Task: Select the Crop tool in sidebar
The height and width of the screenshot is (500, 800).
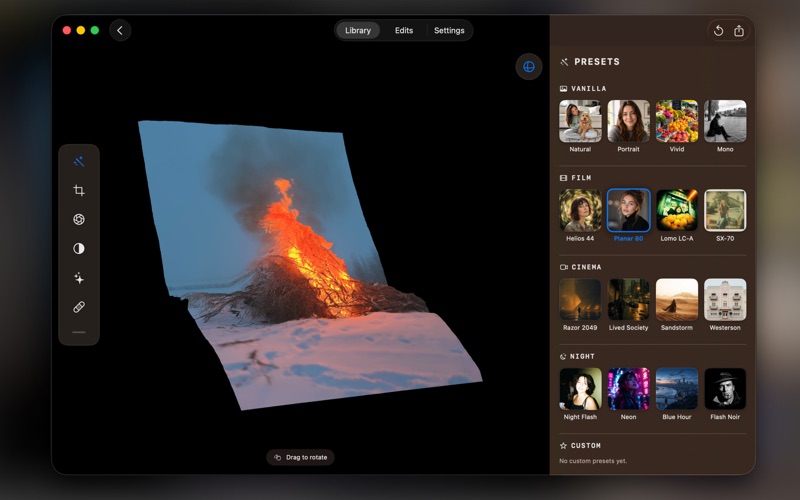Action: pyautogui.click(x=79, y=190)
